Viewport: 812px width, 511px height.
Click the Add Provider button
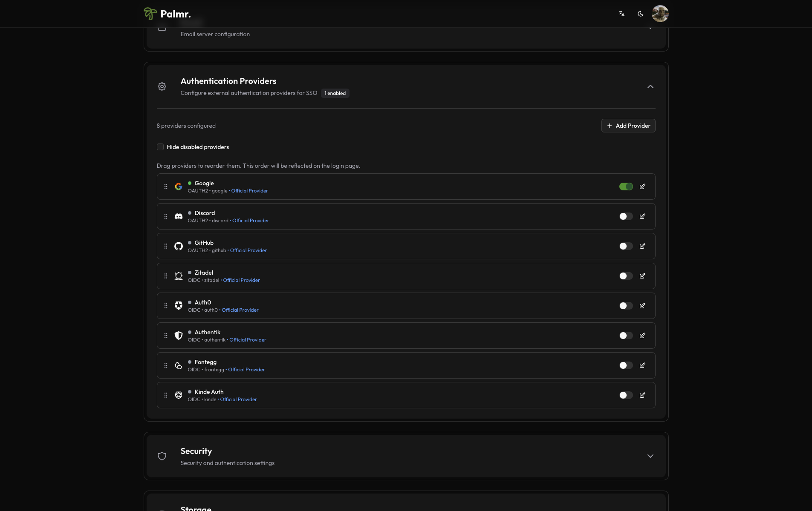click(628, 126)
